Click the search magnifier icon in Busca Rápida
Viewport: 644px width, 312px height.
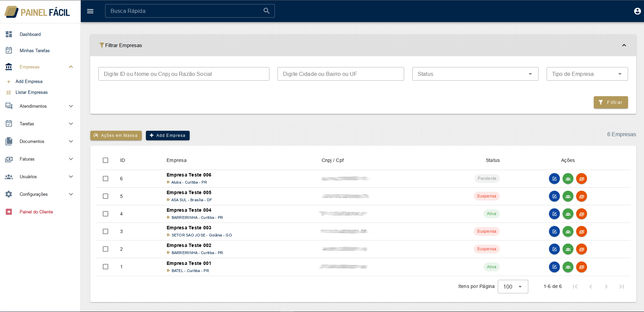(x=266, y=11)
